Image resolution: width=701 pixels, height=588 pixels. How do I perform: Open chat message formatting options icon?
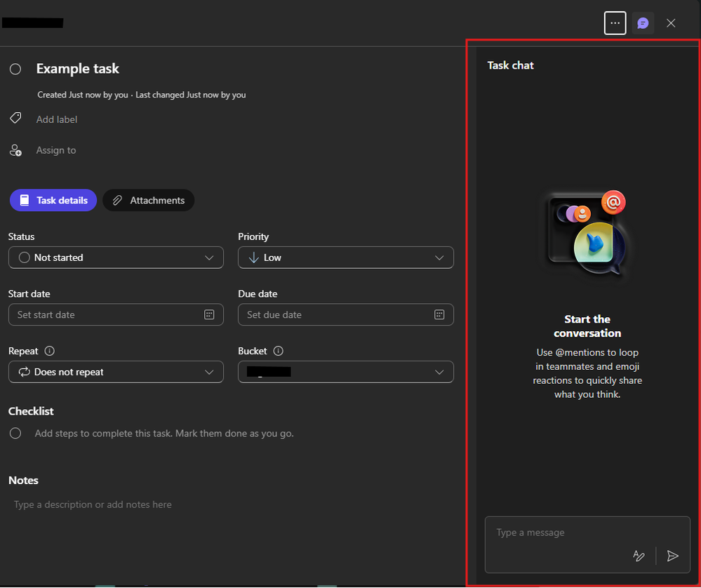pyautogui.click(x=639, y=556)
